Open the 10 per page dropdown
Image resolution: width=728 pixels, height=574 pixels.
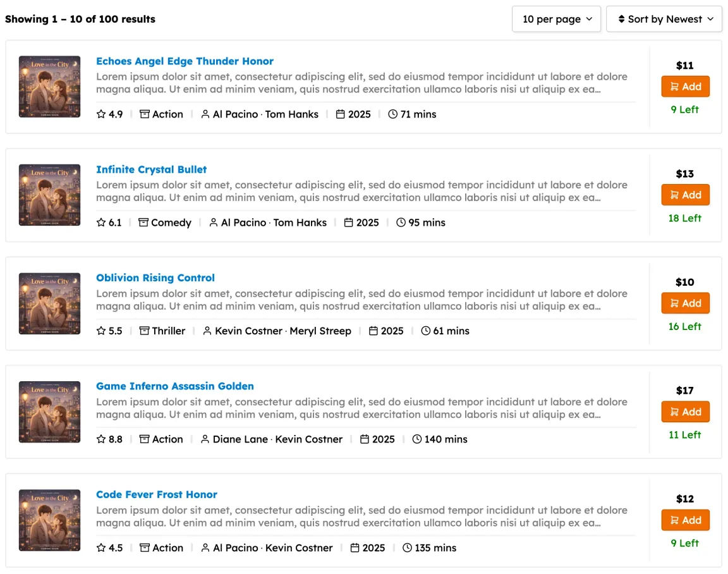tap(556, 19)
